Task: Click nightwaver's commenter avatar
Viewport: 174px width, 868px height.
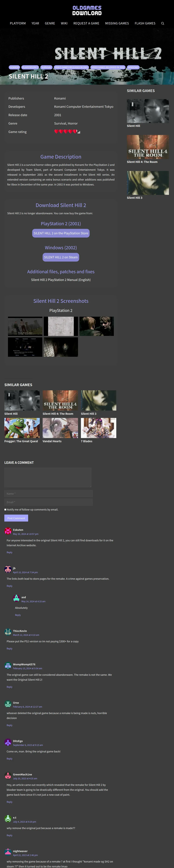Action: tap(8, 853)
